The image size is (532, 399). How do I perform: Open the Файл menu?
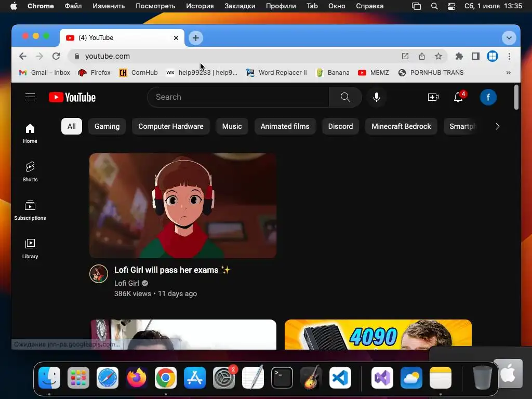pos(73,6)
